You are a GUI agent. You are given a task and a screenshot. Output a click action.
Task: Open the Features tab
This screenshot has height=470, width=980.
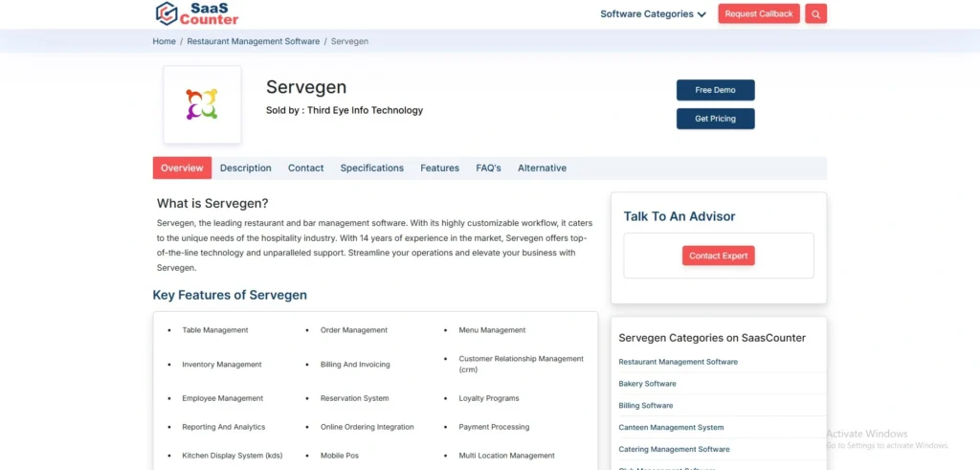pyautogui.click(x=439, y=168)
